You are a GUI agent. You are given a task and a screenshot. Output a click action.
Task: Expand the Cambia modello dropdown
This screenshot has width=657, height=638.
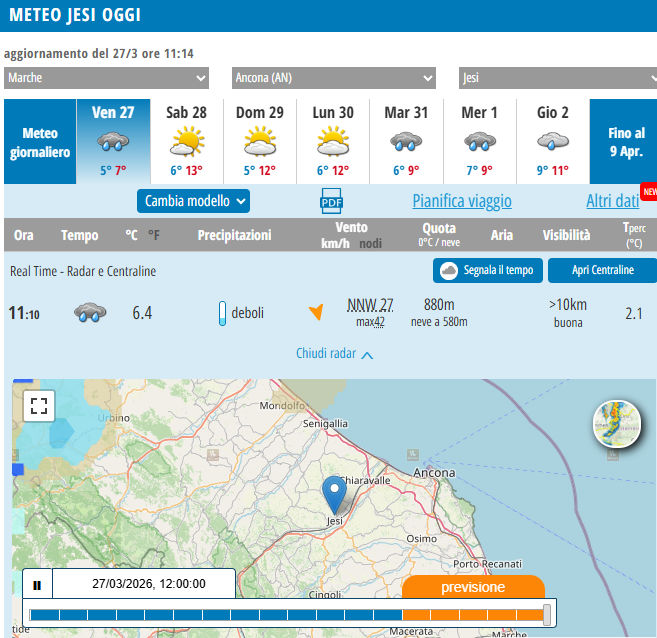click(x=193, y=201)
